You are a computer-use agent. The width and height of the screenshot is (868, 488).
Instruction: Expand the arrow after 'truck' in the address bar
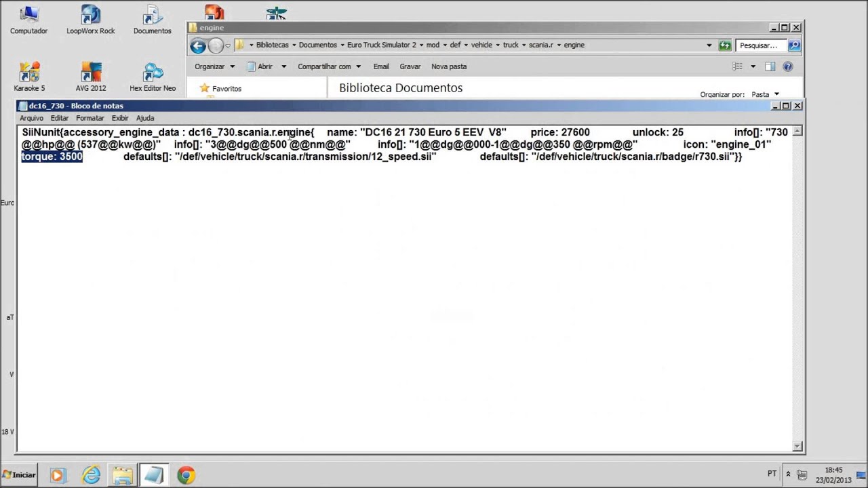524,45
